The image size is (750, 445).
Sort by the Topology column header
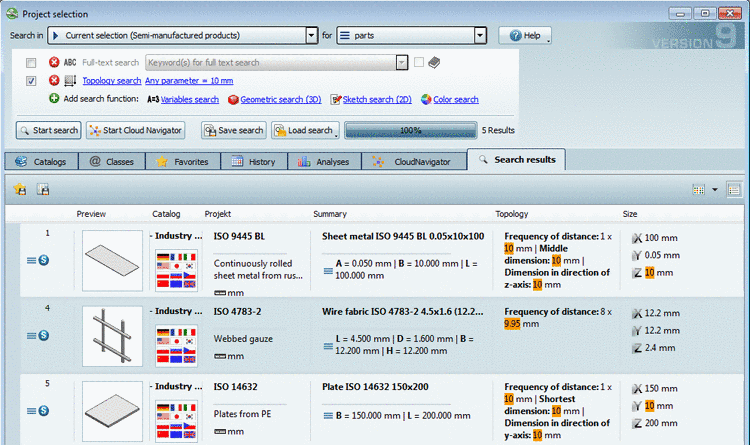coord(511,214)
